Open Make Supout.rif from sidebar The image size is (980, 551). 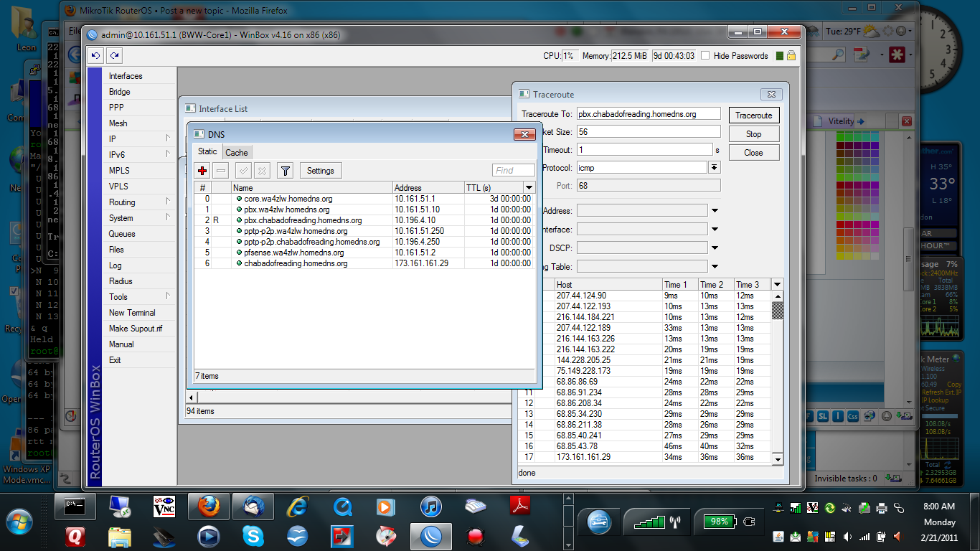point(140,329)
